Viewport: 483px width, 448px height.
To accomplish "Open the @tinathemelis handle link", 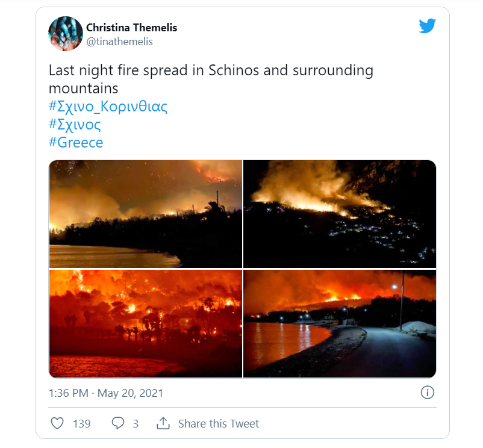I will tap(119, 42).
